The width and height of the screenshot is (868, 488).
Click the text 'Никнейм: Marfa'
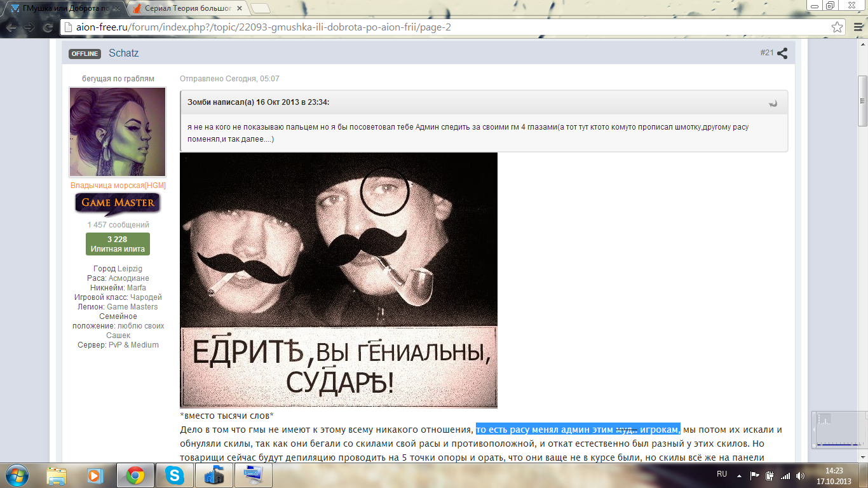pos(118,288)
